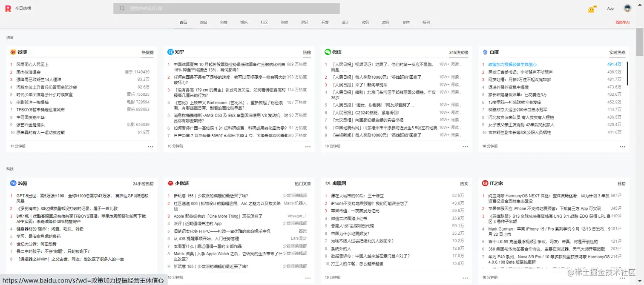Image resolution: width=644 pixels, height=285 pixels.
Task: Click the 36氪 logo icon
Action: tap(13, 183)
